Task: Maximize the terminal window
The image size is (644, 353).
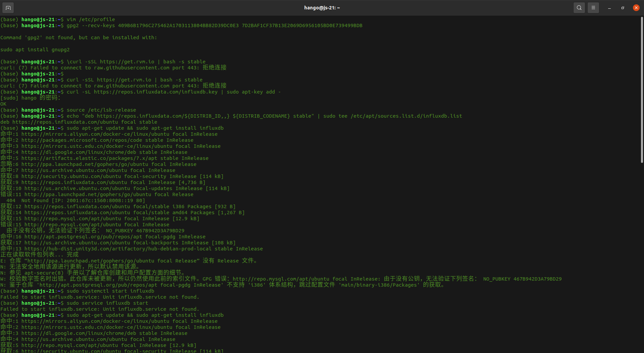Action: click(x=623, y=8)
